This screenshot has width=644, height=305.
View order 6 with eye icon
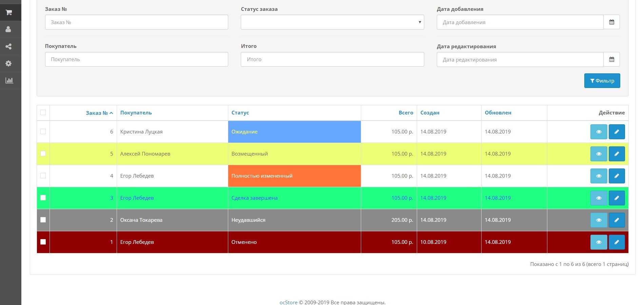(599, 132)
